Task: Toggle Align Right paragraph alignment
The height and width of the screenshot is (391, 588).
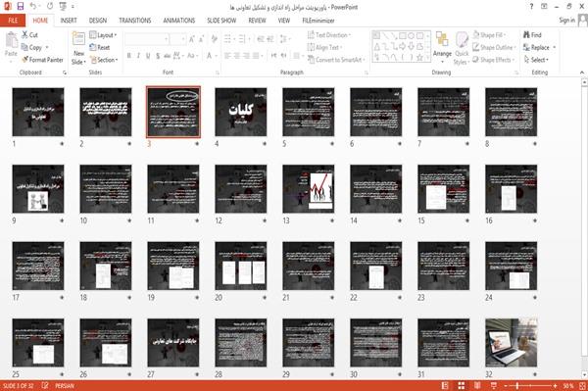Action: [x=246, y=56]
